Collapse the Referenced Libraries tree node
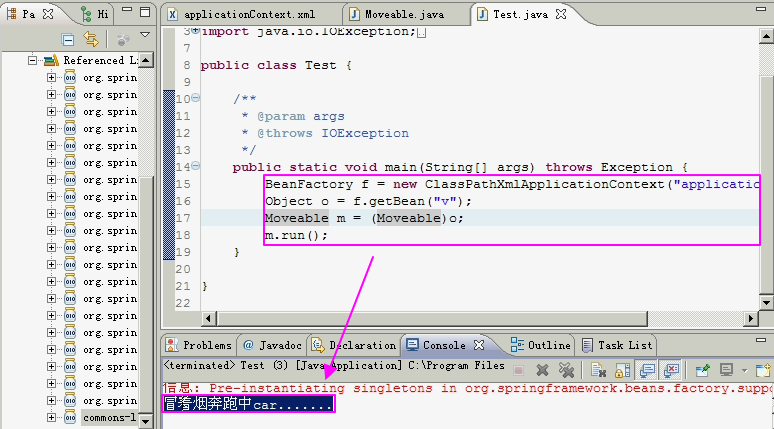Screen dimensions: 774x429 (x=33, y=61)
